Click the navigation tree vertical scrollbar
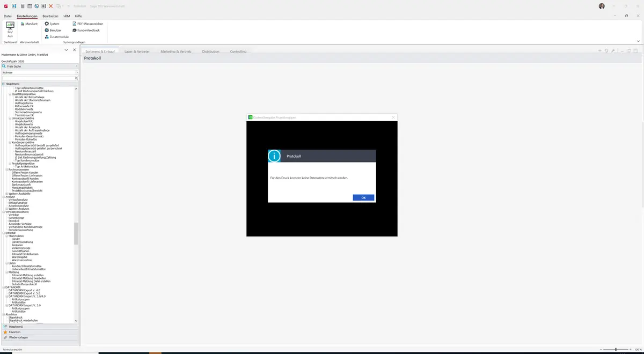This screenshot has width=644, height=354. [x=76, y=233]
